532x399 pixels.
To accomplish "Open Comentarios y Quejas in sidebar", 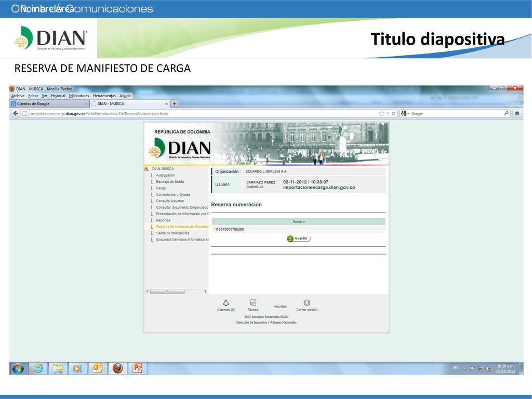I will [x=173, y=194].
